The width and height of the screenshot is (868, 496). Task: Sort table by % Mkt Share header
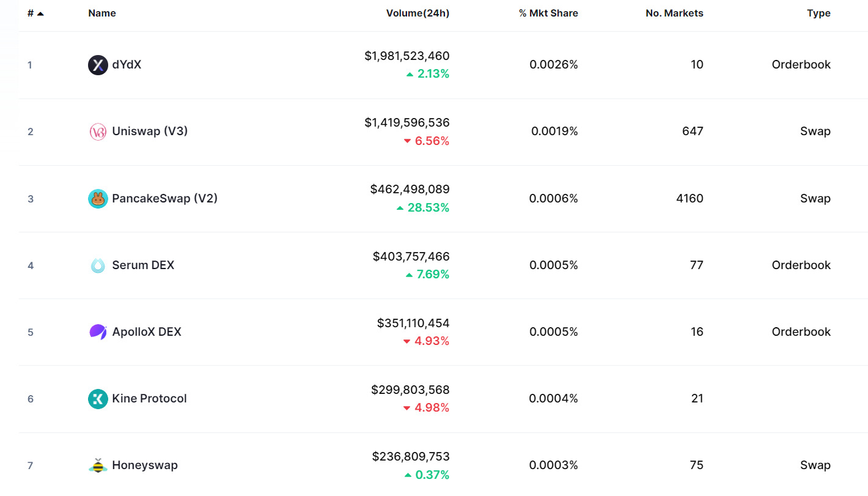pyautogui.click(x=548, y=13)
